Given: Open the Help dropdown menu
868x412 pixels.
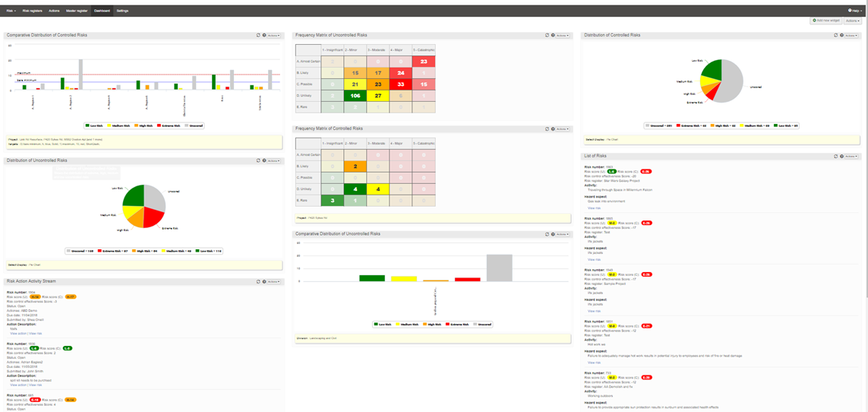Looking at the screenshot, I should pyautogui.click(x=854, y=11).
